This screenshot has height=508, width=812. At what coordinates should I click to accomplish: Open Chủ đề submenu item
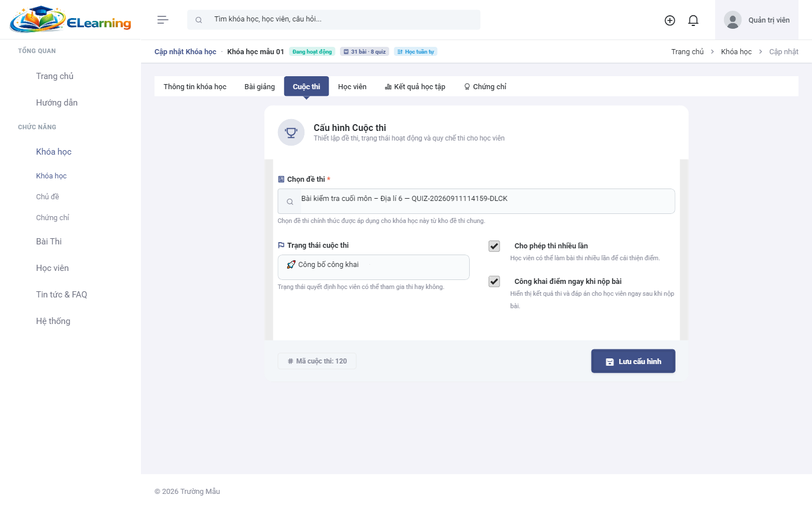(x=47, y=197)
